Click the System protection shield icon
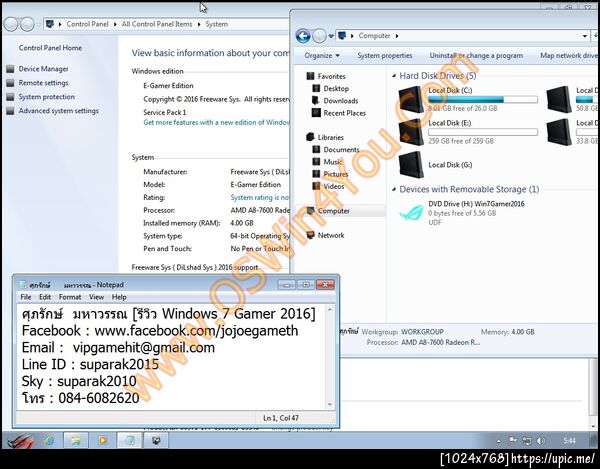Screen dimensions: 600x469 point(10,97)
